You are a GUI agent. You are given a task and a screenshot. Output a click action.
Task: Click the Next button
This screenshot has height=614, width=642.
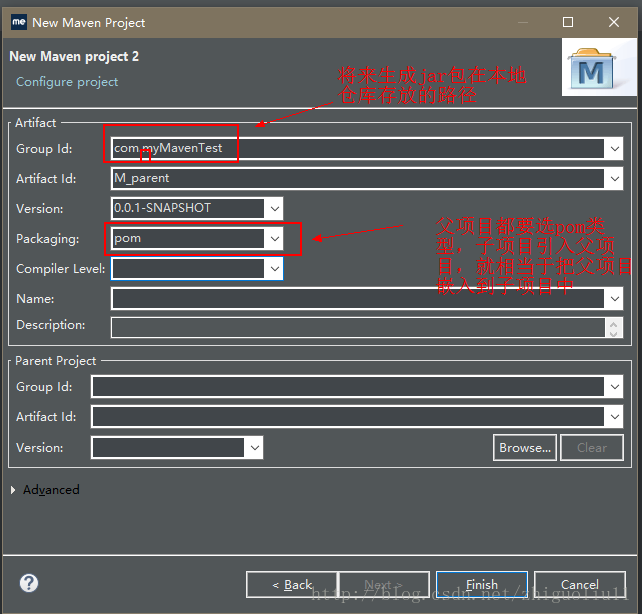pyautogui.click(x=384, y=585)
